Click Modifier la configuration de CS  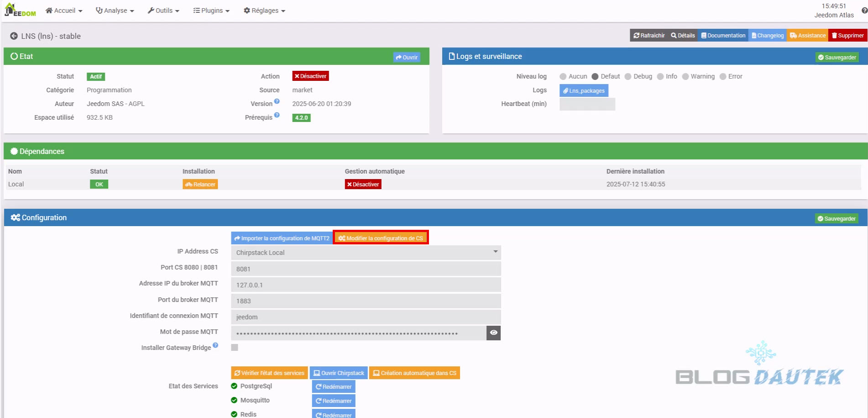(381, 238)
